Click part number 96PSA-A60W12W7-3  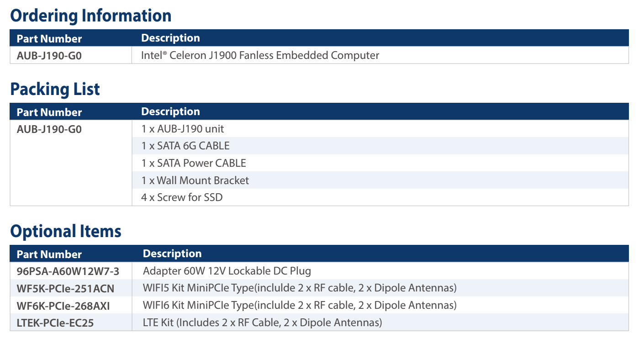pos(68,271)
